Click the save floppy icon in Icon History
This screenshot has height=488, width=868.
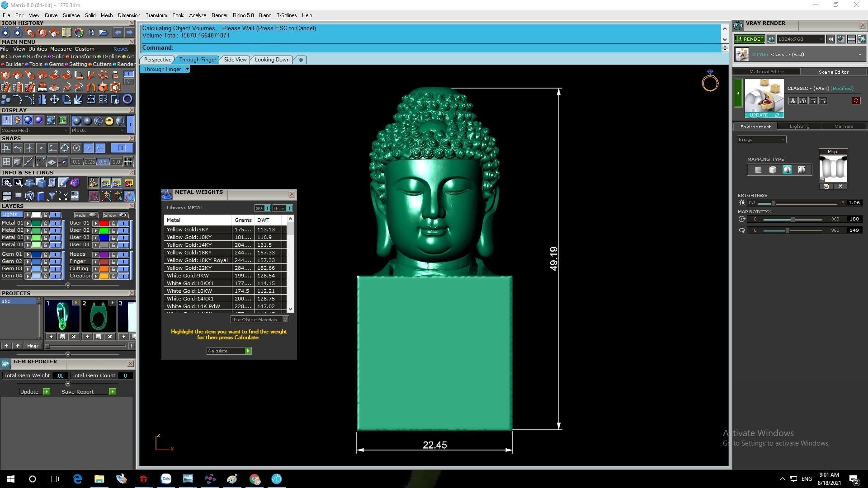[91, 33]
